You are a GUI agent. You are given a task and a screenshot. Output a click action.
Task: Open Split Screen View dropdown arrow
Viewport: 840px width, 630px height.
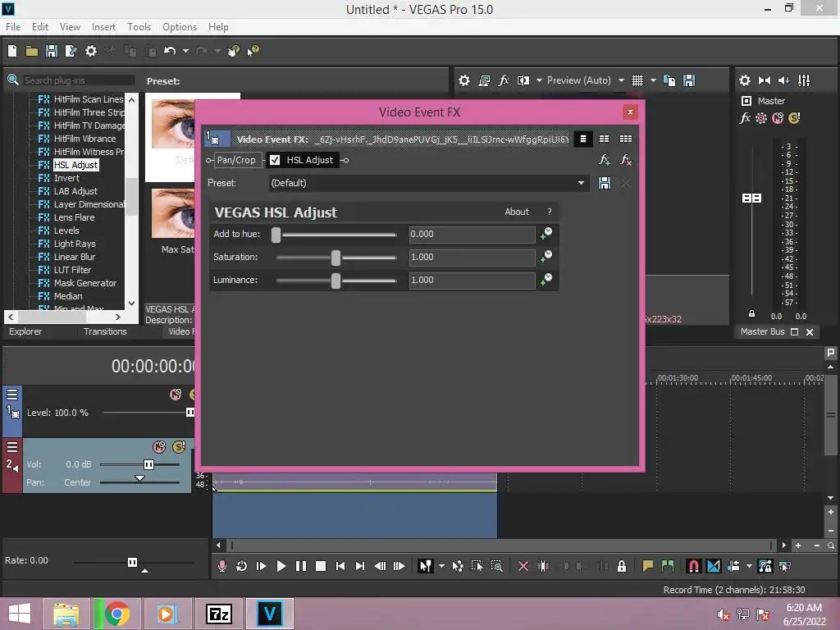pos(539,80)
